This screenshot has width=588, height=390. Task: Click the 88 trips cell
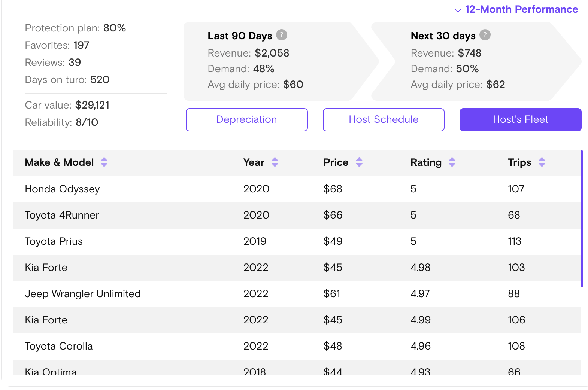pos(514,294)
